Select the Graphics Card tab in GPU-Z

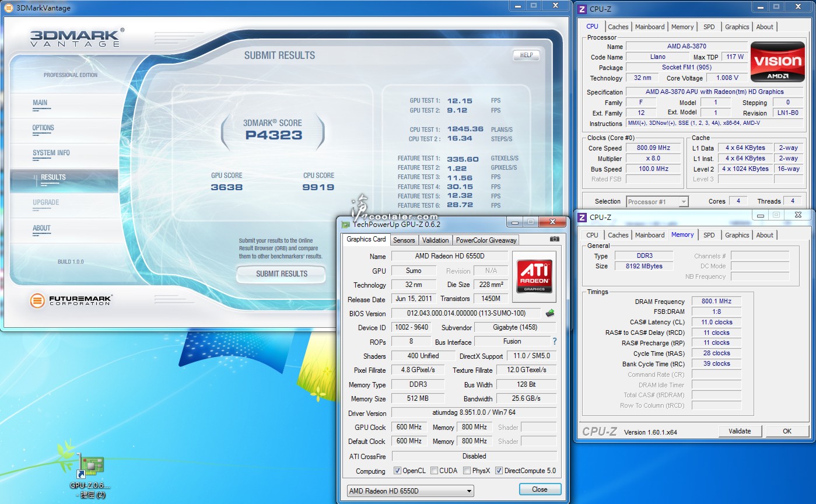pyautogui.click(x=366, y=239)
